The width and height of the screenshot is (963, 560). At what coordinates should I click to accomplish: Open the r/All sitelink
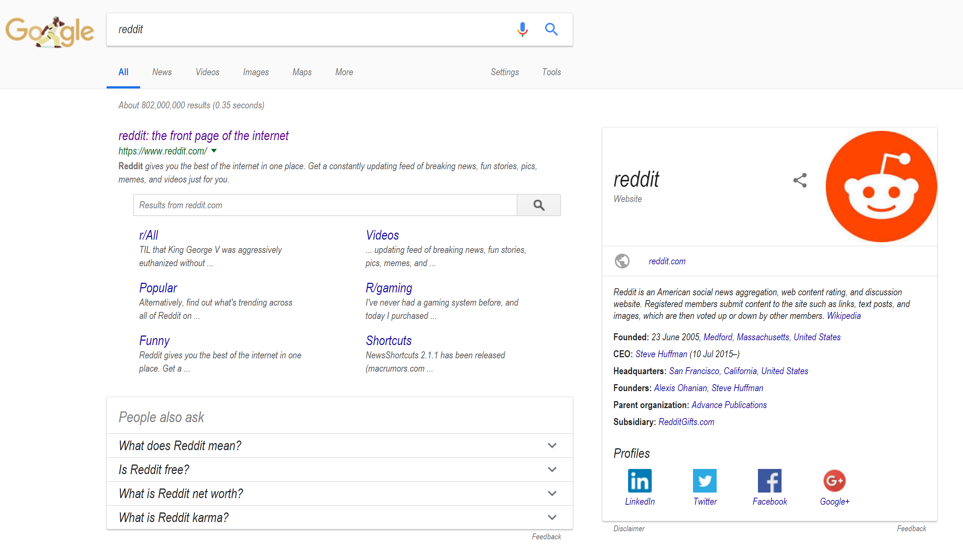click(148, 235)
